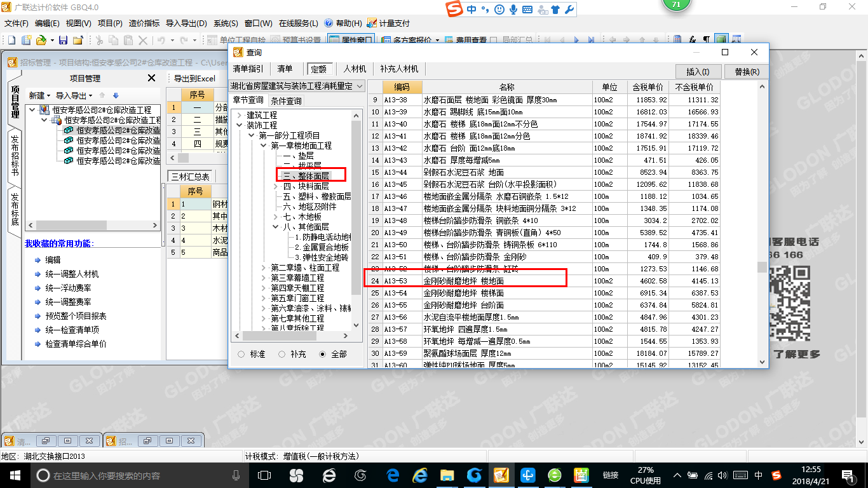Open Windows Start menu
Image resolution: width=868 pixels, height=488 pixels.
tap(14, 475)
